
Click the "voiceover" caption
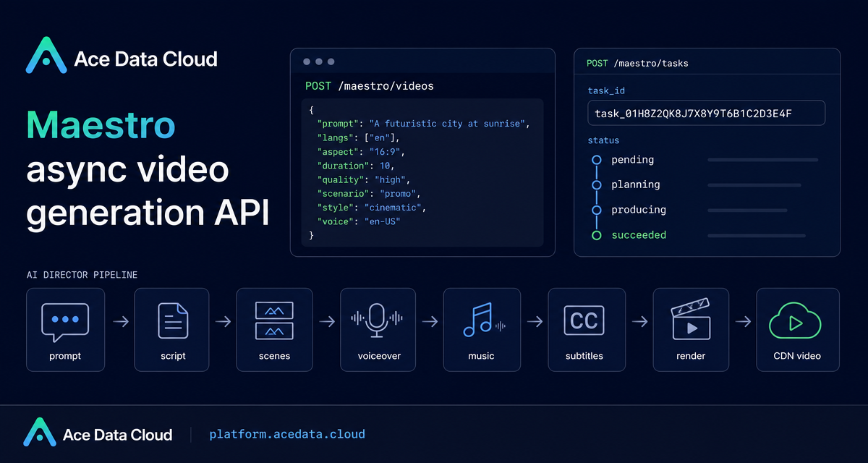tap(379, 356)
